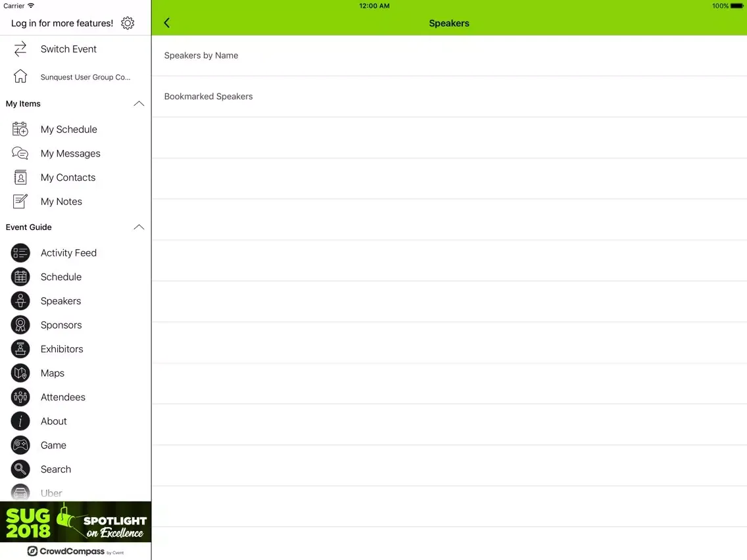Open My Notes
This screenshot has height=560, width=747.
coord(61,201)
